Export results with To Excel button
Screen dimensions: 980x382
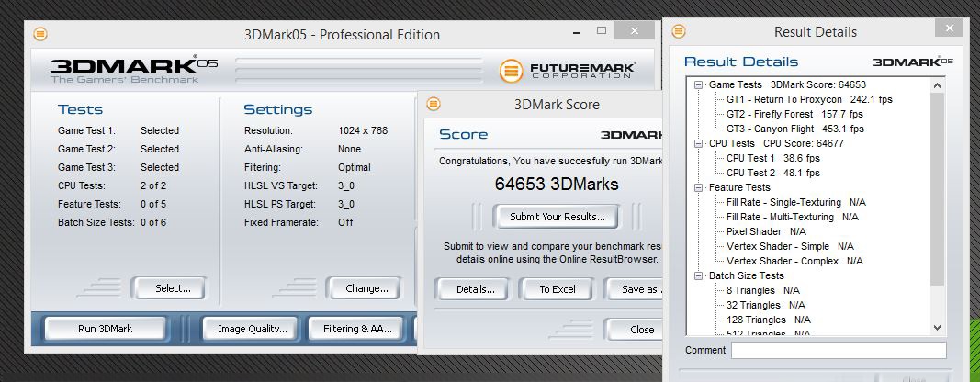(x=558, y=289)
